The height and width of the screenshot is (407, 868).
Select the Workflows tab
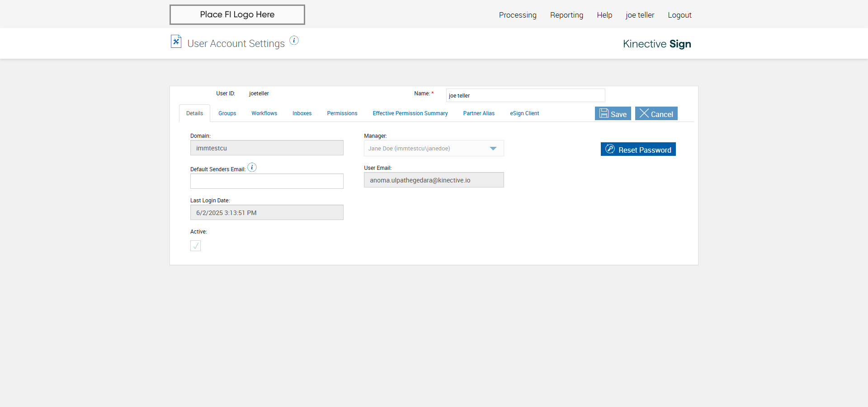coord(264,113)
